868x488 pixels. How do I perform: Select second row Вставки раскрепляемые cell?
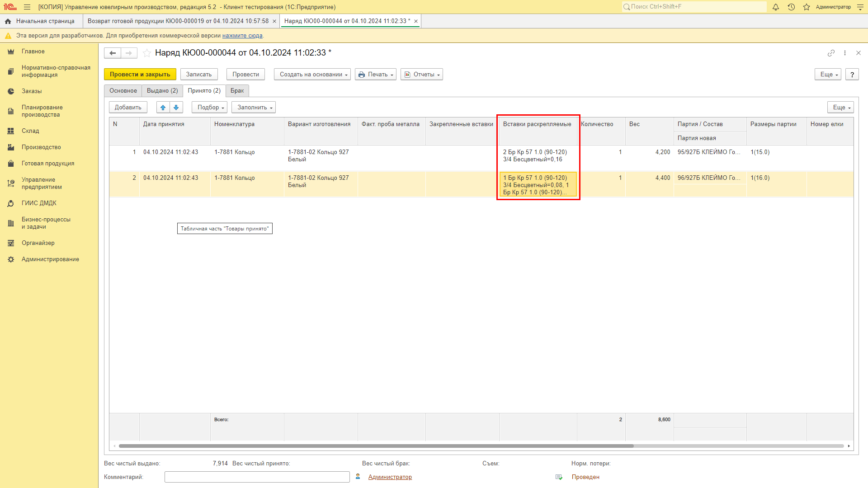pyautogui.click(x=538, y=185)
